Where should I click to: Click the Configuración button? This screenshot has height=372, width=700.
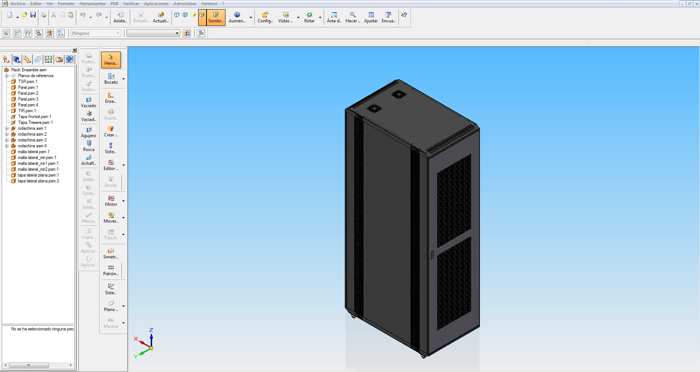(x=265, y=17)
